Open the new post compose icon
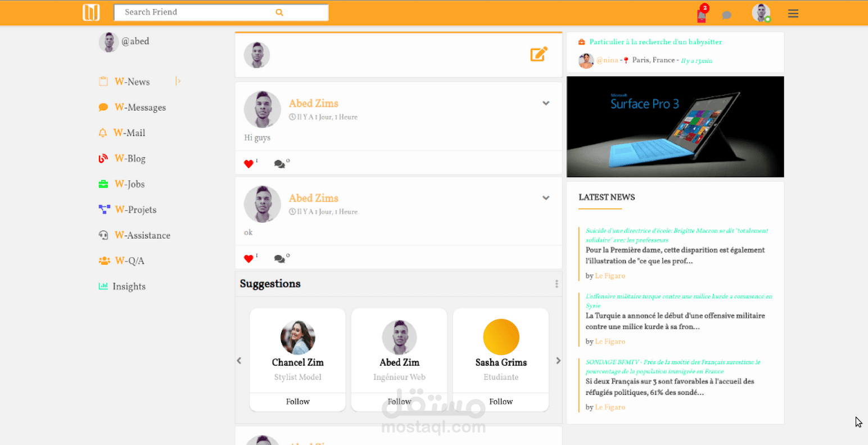The image size is (868, 445). click(x=539, y=54)
